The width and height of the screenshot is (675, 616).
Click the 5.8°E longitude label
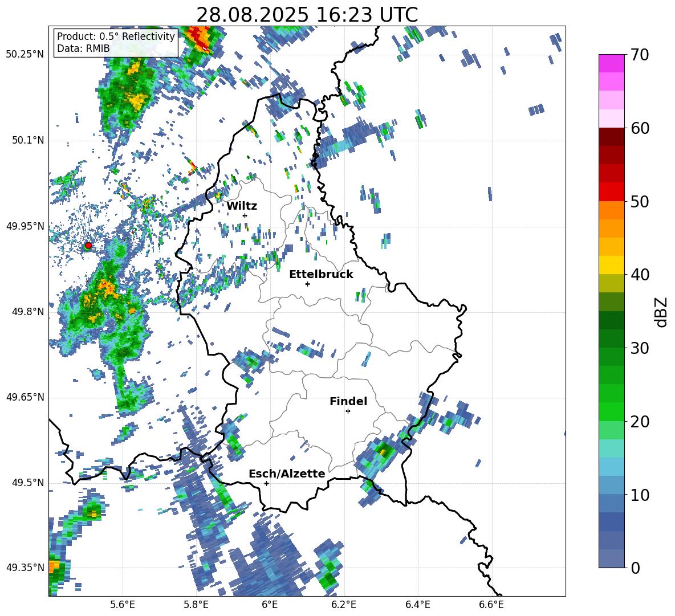pos(196,605)
